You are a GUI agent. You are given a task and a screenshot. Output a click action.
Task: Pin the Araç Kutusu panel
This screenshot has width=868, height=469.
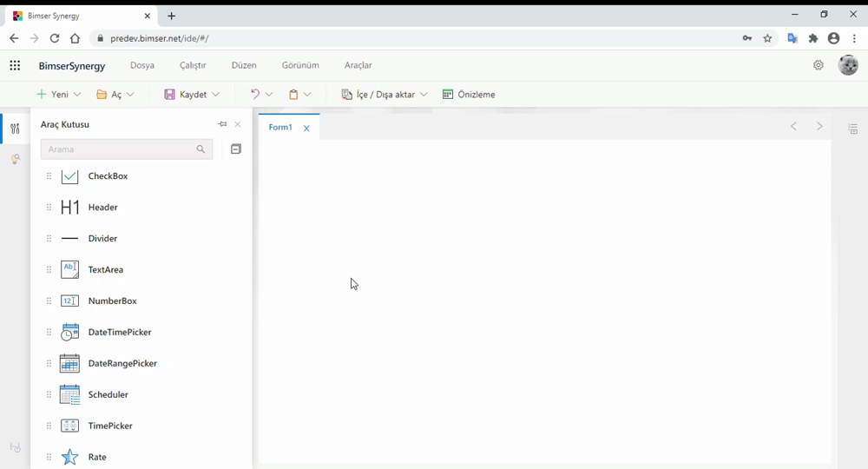point(222,124)
